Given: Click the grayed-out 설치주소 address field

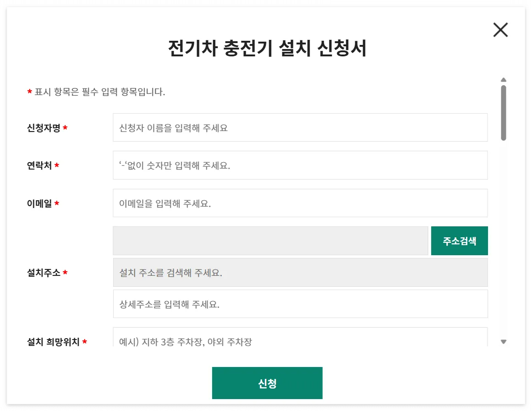Looking at the screenshot, I should (x=300, y=272).
